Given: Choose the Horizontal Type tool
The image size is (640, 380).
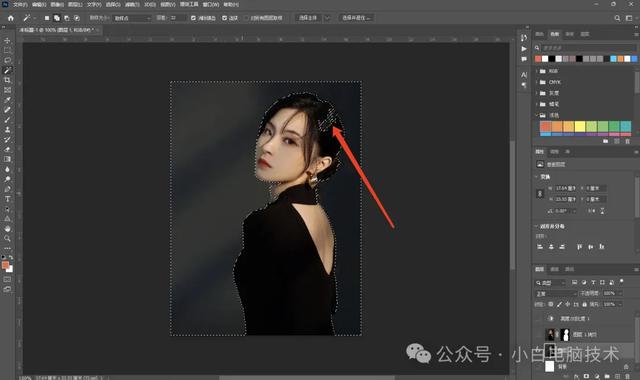Looking at the screenshot, I should [7, 199].
